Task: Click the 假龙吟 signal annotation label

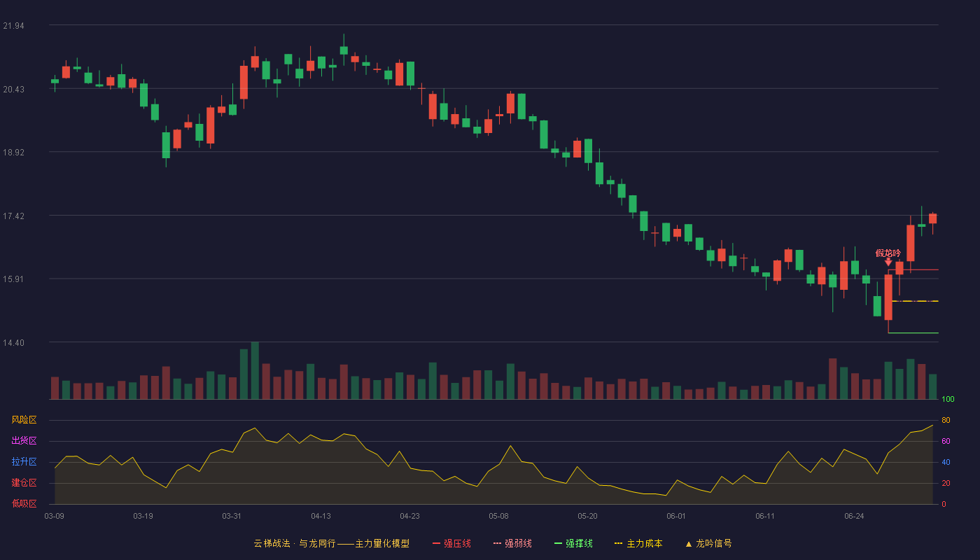Action: tap(888, 253)
